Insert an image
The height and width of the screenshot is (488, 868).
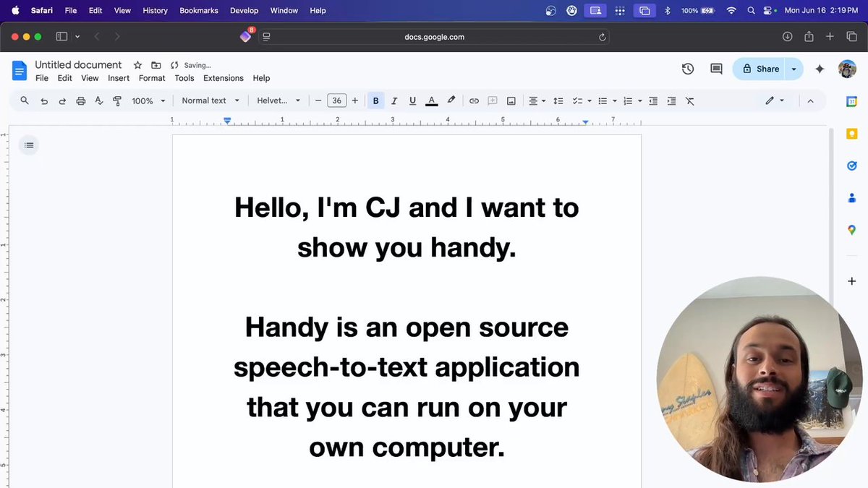(511, 101)
